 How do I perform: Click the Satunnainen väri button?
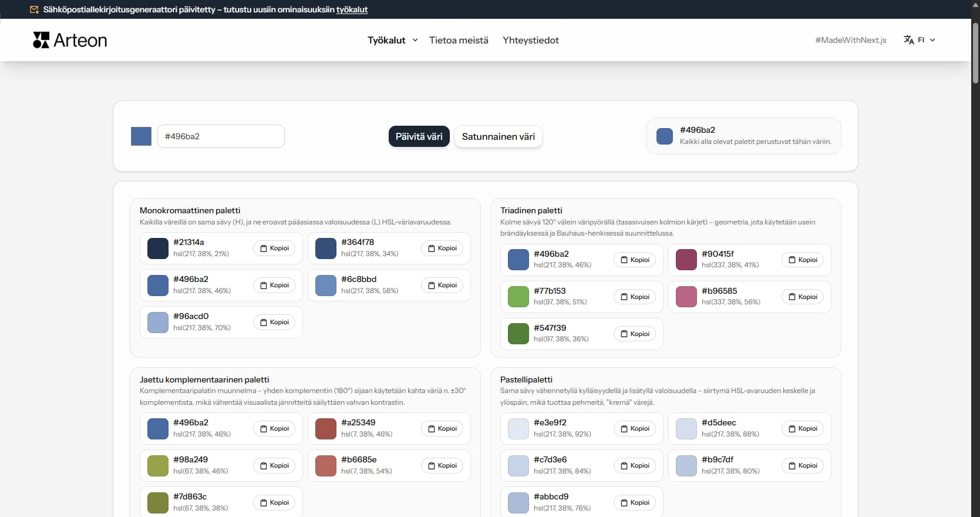[498, 136]
